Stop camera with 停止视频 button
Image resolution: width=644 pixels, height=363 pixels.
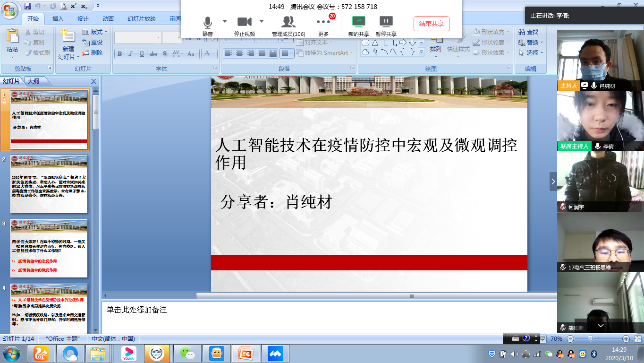pyautogui.click(x=244, y=22)
